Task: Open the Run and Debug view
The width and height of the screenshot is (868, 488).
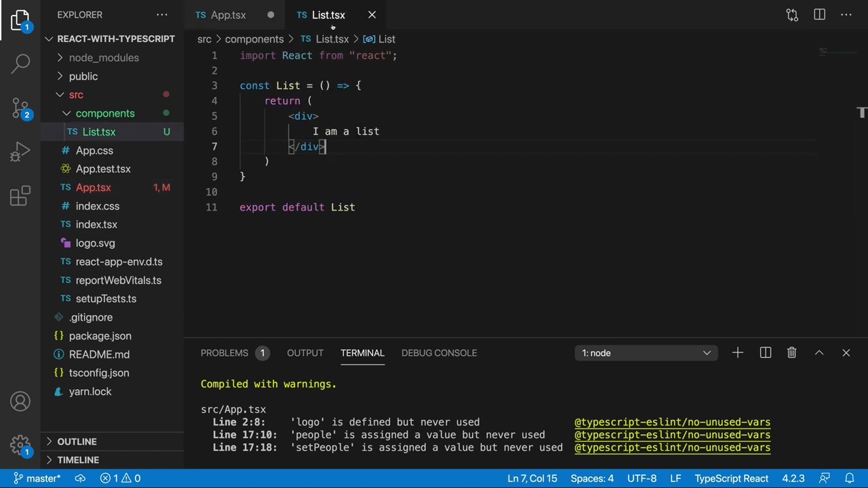Action: [x=20, y=152]
